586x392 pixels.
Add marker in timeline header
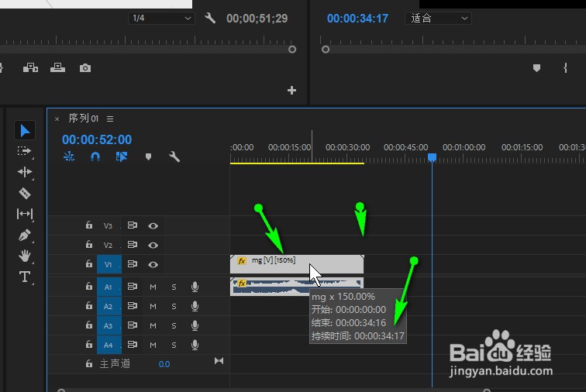(148, 156)
